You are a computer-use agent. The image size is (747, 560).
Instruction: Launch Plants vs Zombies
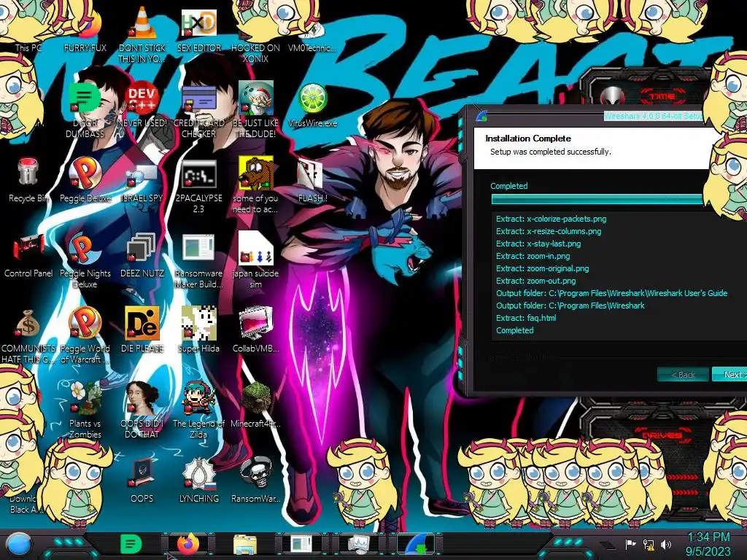point(85,411)
